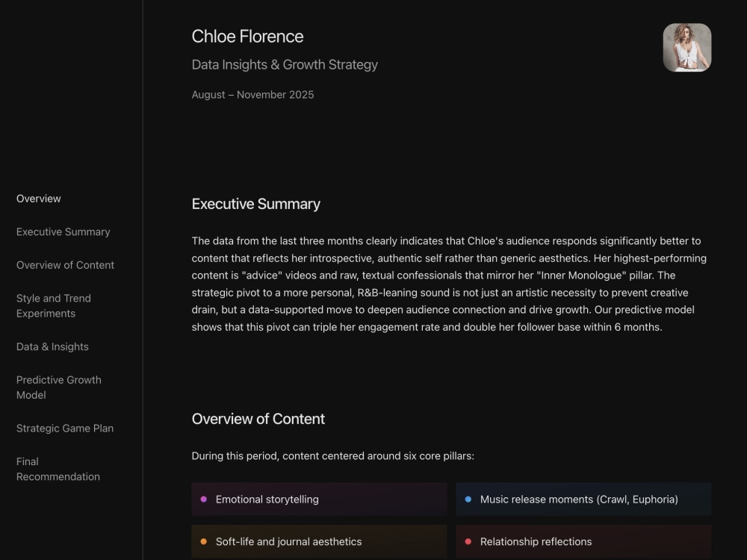Go to Executive Summary in sidebar

[63, 232]
